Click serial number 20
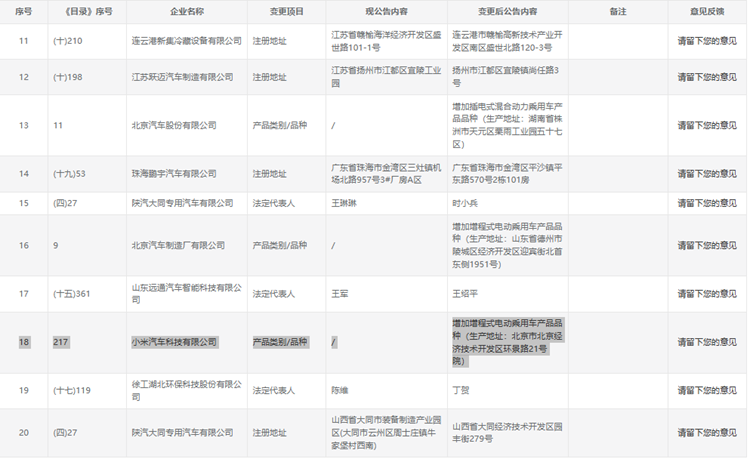Viewport: 750px width, 459px height. pyautogui.click(x=24, y=433)
